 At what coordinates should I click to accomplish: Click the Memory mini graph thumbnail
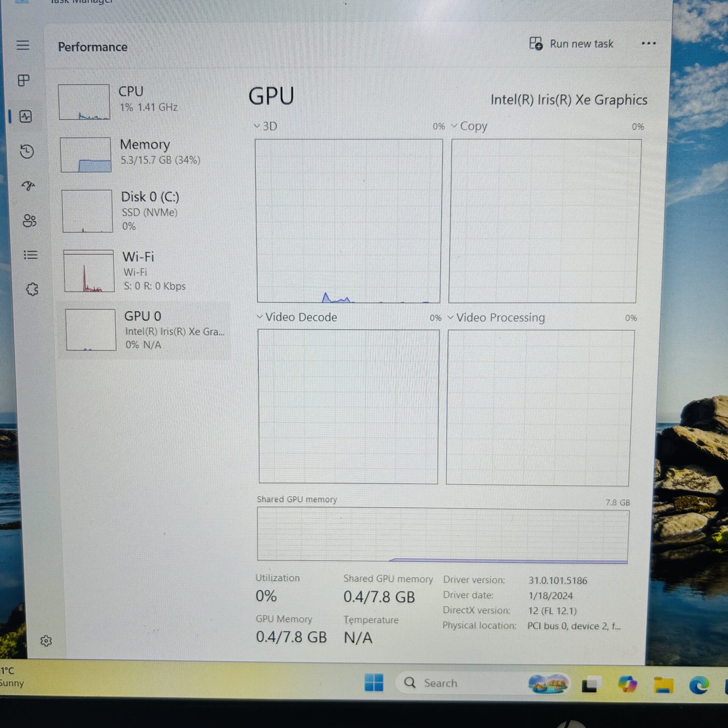point(86,154)
